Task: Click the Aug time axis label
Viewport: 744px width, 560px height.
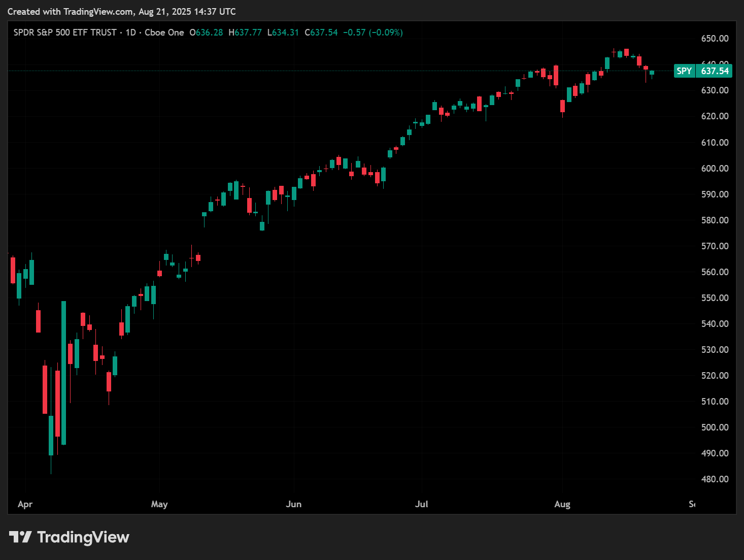Action: 562,504
